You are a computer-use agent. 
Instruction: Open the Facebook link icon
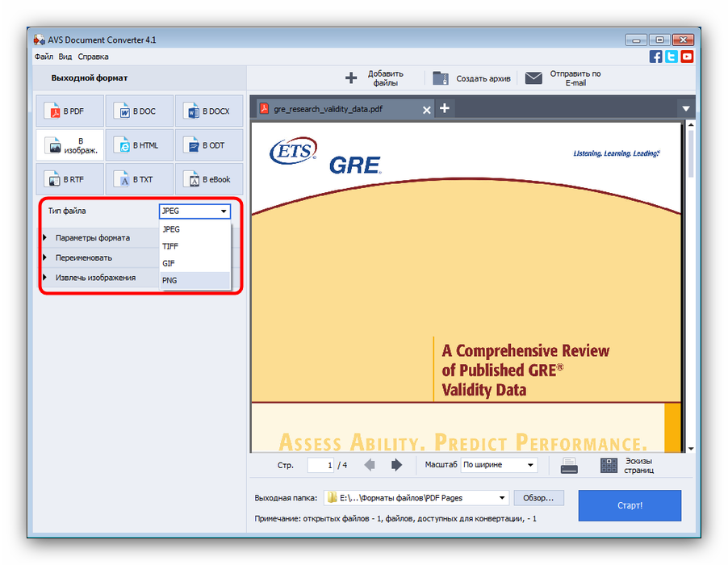click(x=656, y=56)
